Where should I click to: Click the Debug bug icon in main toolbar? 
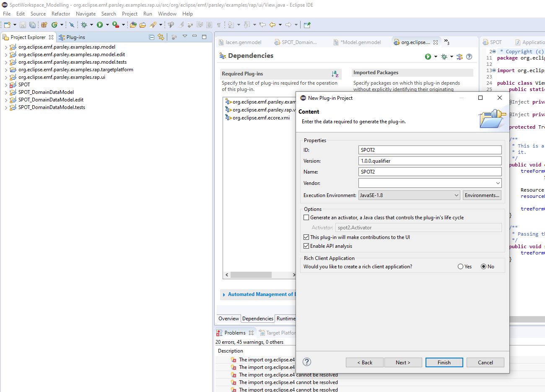click(84, 25)
